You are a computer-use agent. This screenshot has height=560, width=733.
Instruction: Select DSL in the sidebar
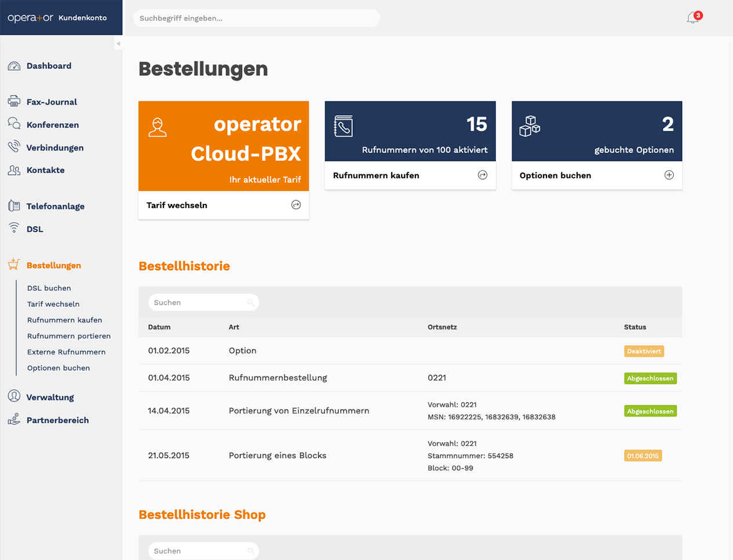click(35, 229)
